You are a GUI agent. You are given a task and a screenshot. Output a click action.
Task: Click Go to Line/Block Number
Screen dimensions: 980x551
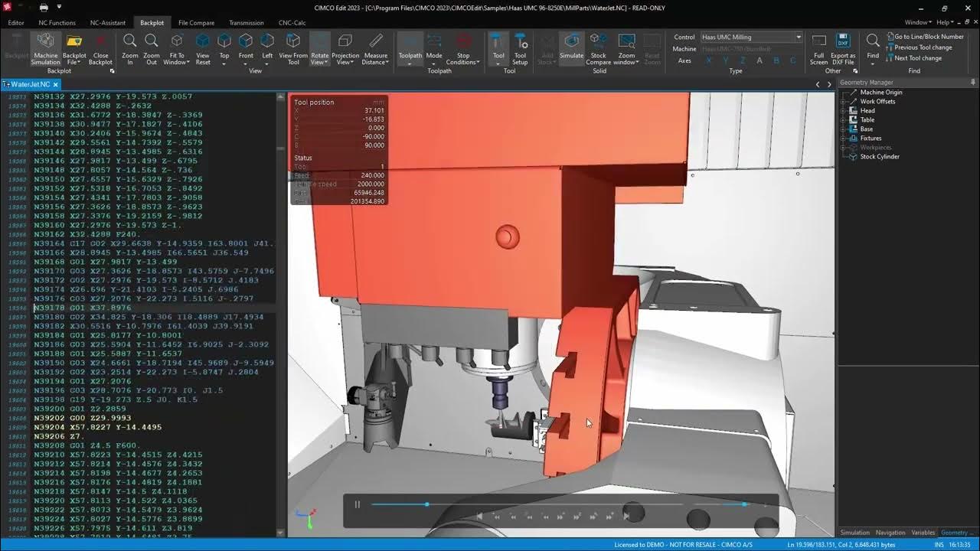[x=929, y=37]
